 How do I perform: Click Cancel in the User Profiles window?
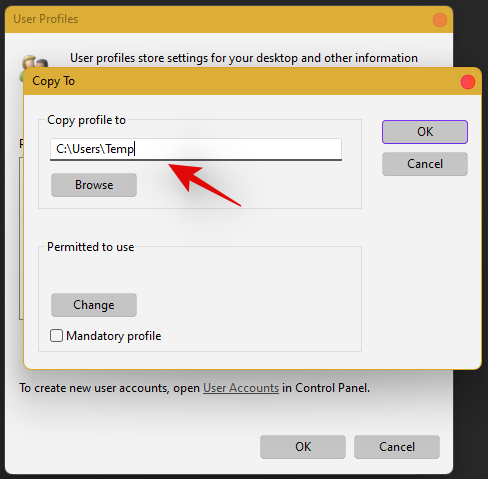[397, 447]
